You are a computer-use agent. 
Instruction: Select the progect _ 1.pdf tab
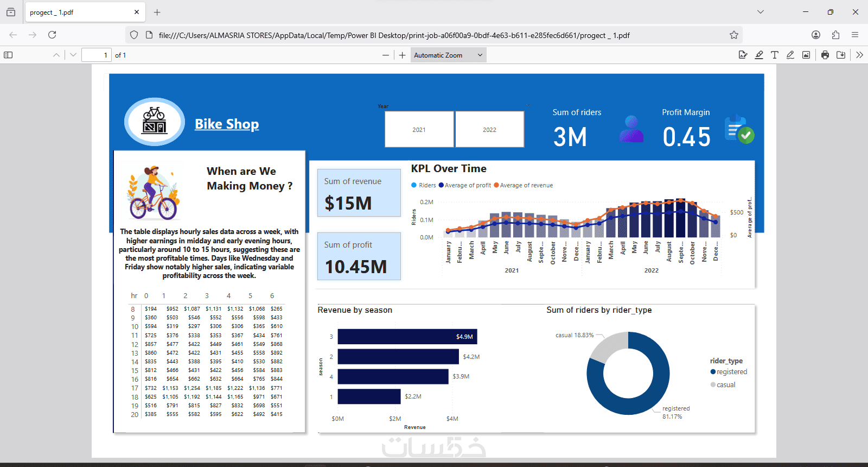point(85,12)
